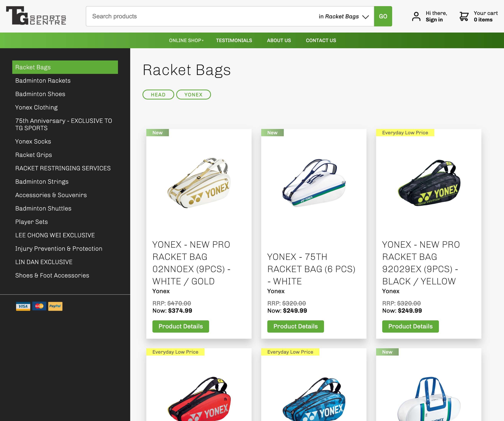Open the shopping cart icon
The width and height of the screenshot is (504, 421).
click(x=464, y=16)
